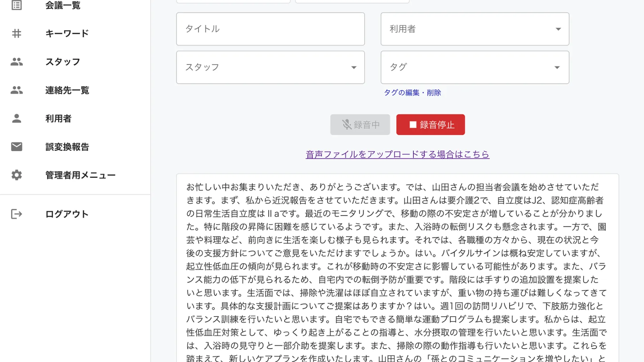Viewport: 644px width, 362px height.
Task: Click the gear icon for admin menu
Action: click(x=16, y=175)
